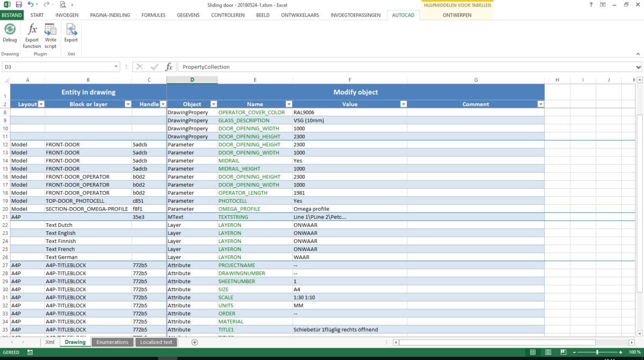Click the next sheet navigation arrow
Image resolution: width=644 pixels, height=360 pixels.
(x=23, y=342)
